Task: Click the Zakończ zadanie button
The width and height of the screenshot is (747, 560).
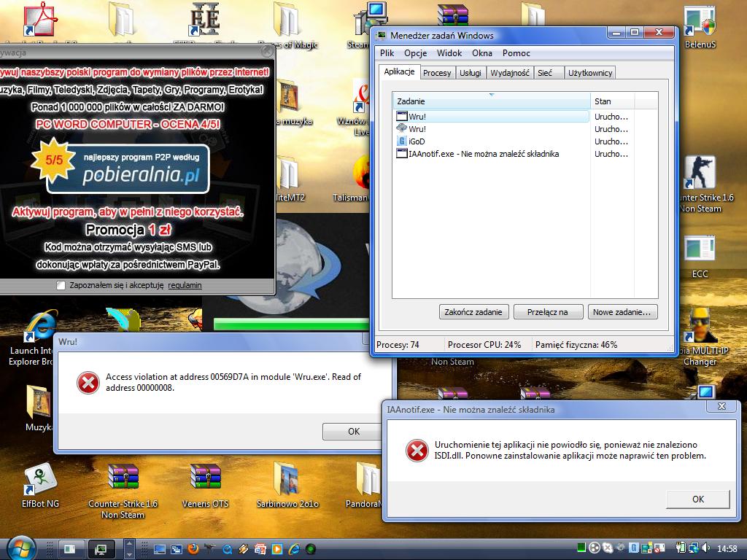Action: click(x=473, y=312)
